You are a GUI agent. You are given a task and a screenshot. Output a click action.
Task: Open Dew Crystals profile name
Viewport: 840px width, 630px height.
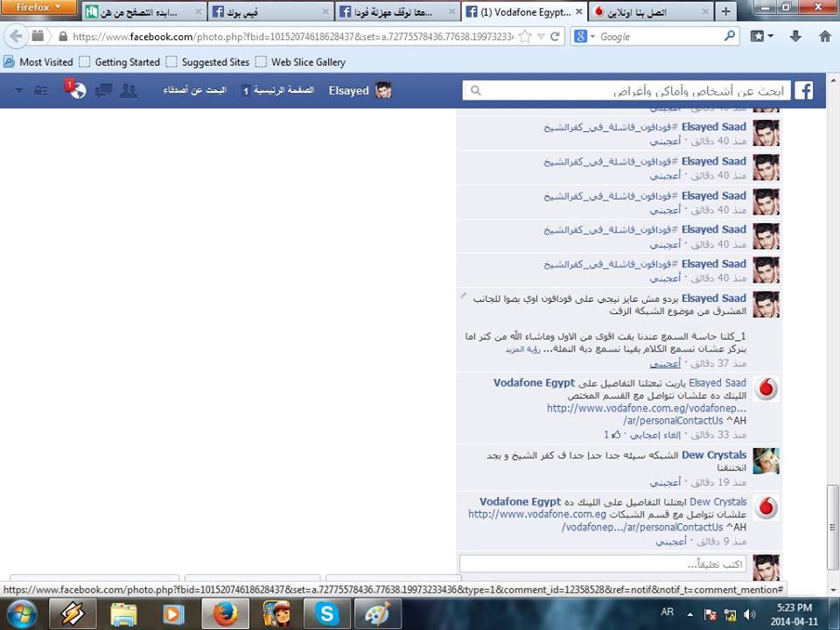[x=714, y=455]
